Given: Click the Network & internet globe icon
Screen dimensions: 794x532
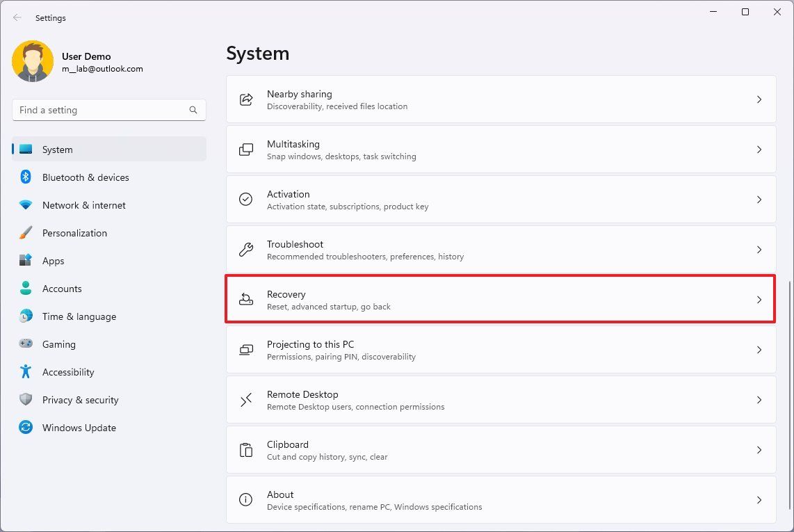Looking at the screenshot, I should 25,205.
